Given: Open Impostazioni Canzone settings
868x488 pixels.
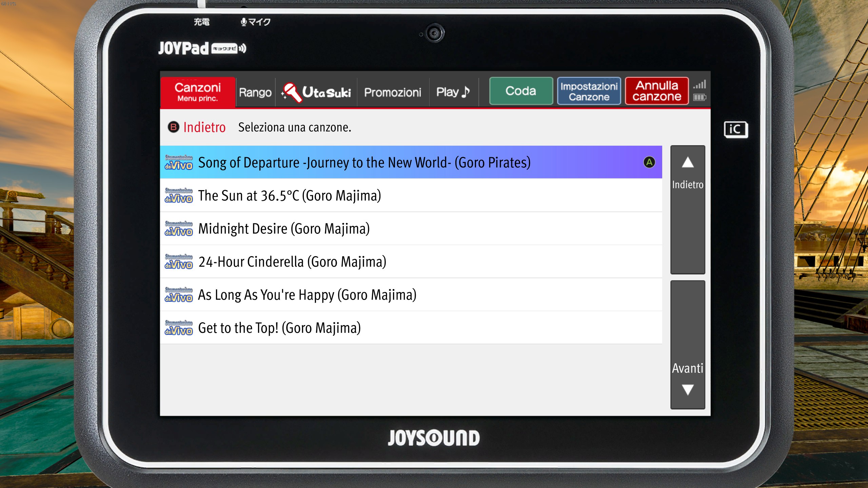Looking at the screenshot, I should coord(589,91).
